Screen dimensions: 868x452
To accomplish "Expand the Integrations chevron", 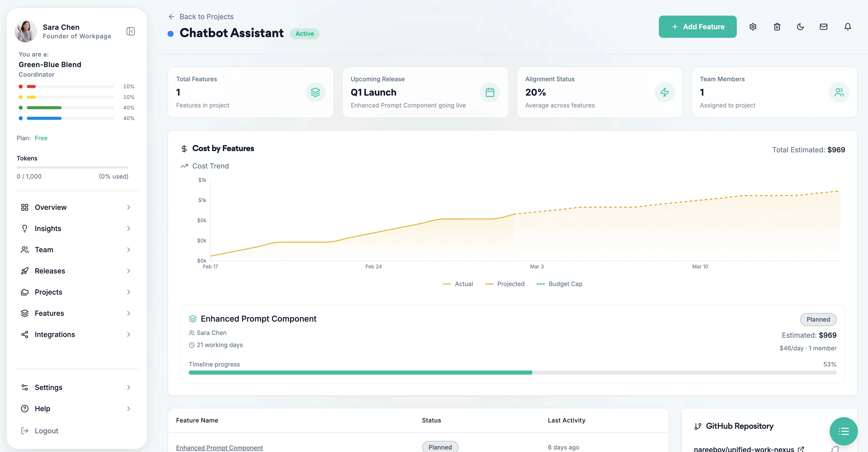I will [128, 334].
